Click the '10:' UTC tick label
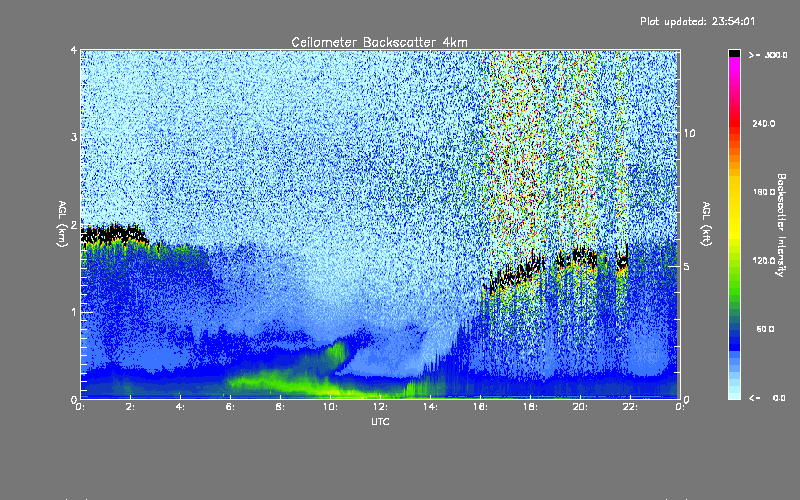 point(330,407)
